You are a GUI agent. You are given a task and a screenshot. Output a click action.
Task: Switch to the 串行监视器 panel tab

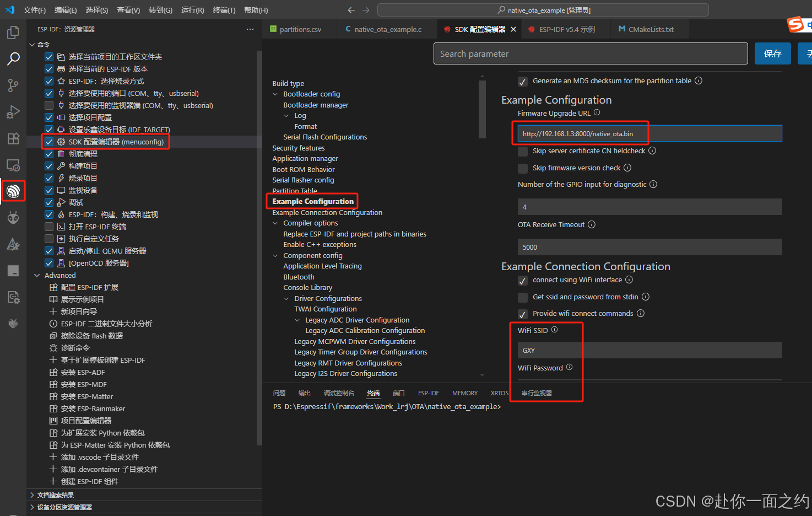(x=537, y=393)
